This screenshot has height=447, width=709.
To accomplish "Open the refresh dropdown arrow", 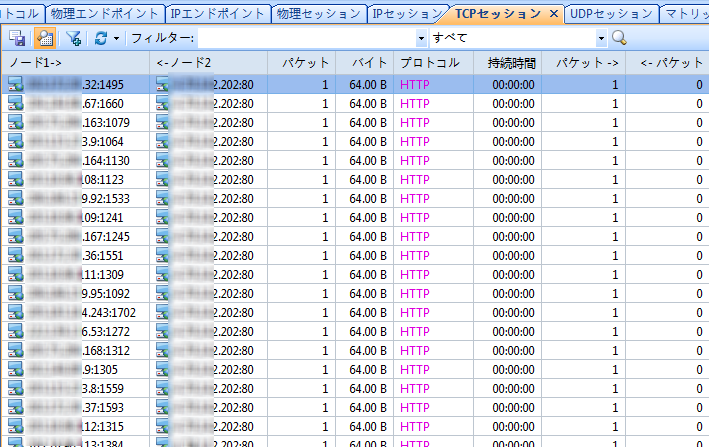I will pos(117,38).
